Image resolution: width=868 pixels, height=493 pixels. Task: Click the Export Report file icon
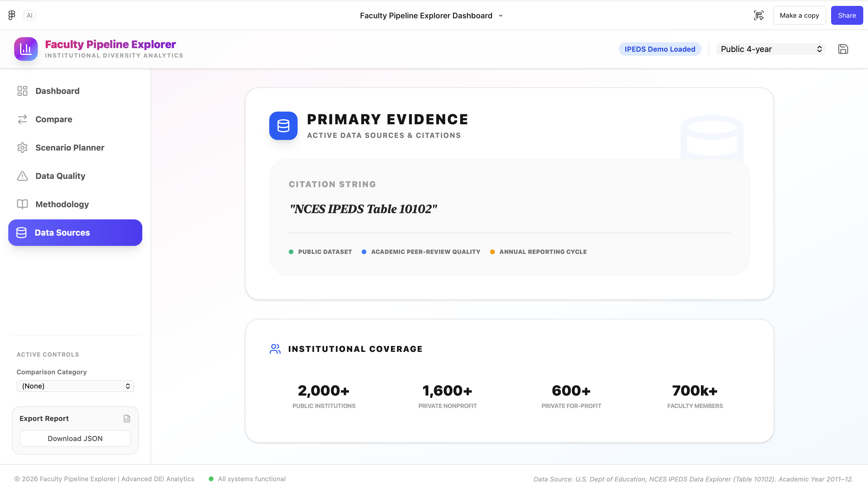tap(127, 419)
